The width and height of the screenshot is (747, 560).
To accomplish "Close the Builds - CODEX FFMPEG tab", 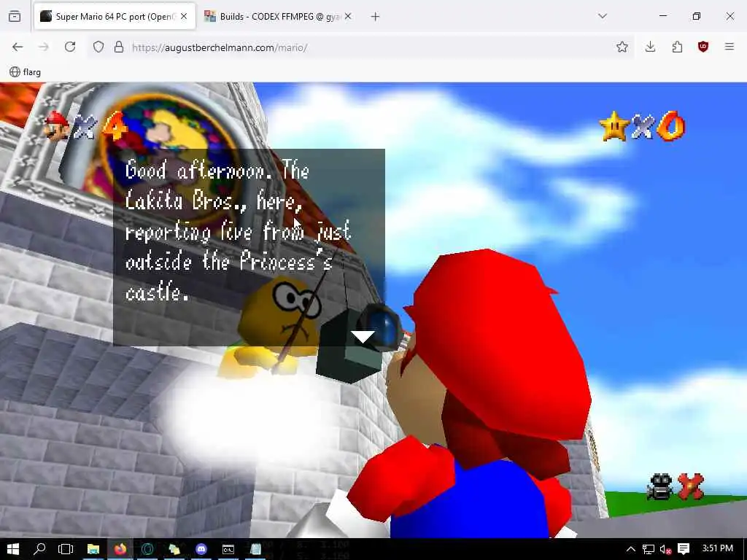I will click(x=348, y=17).
